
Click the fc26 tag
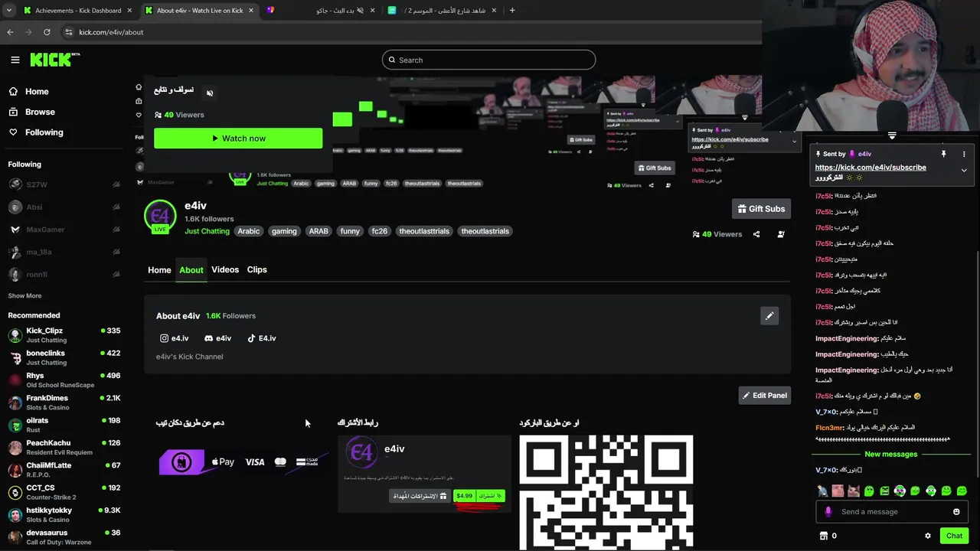(x=380, y=231)
